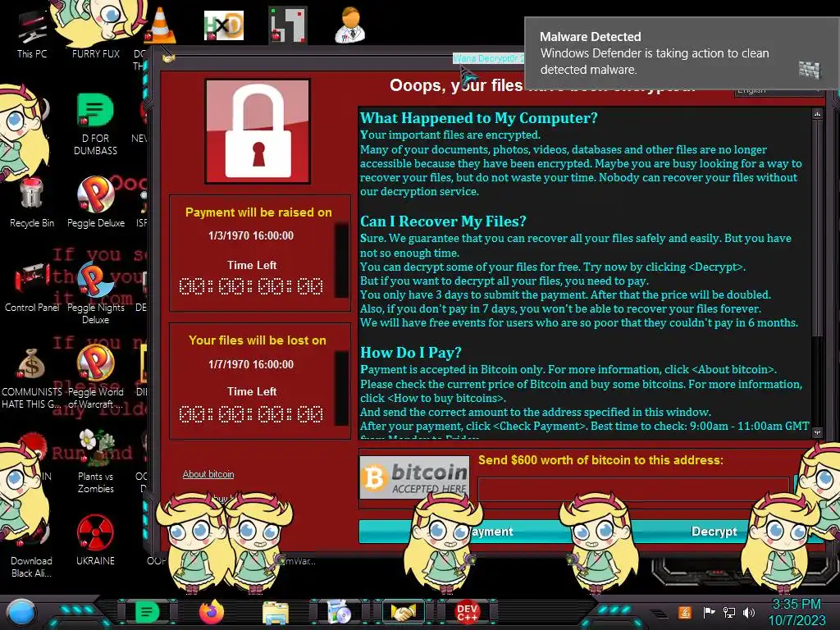
Task: Click the Java update tray icon
Action: point(684,612)
